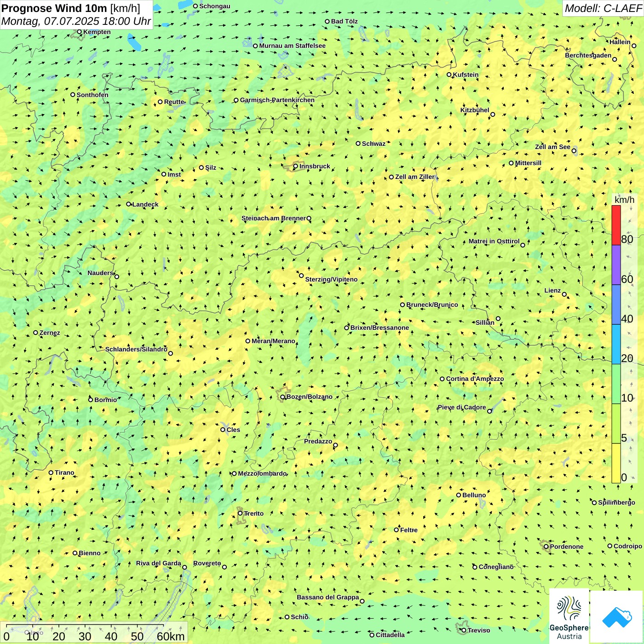This screenshot has height=644, width=644.
Task: Click the 'Garmisch-Partenkirchen' label
Action: point(277,100)
